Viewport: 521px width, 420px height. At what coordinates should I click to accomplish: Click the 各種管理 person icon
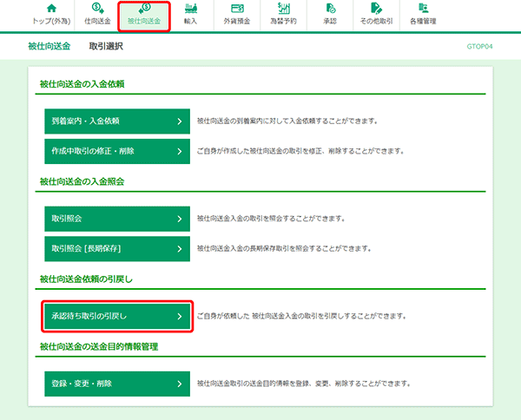click(424, 8)
